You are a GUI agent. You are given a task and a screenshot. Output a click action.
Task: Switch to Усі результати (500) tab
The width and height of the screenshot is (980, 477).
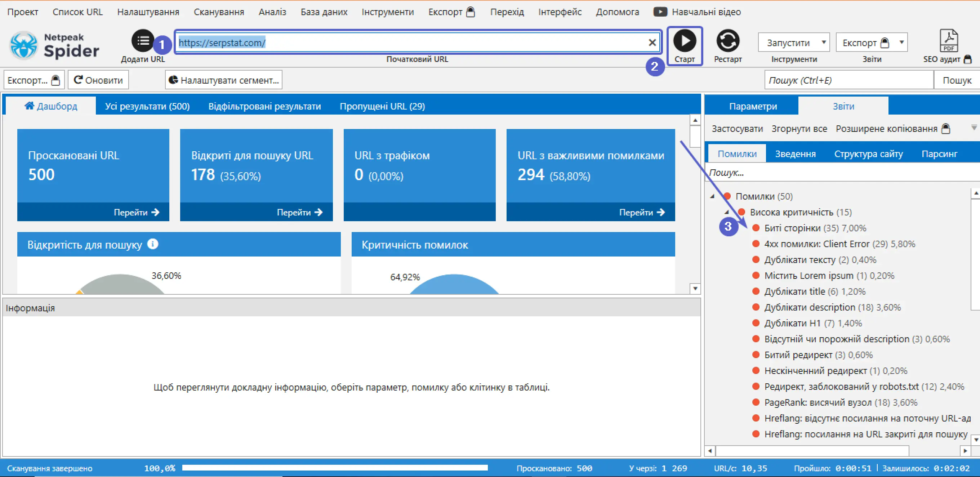pyautogui.click(x=147, y=106)
